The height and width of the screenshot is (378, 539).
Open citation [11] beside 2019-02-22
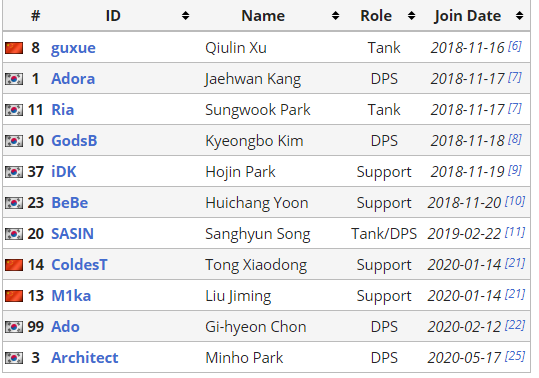515,232
